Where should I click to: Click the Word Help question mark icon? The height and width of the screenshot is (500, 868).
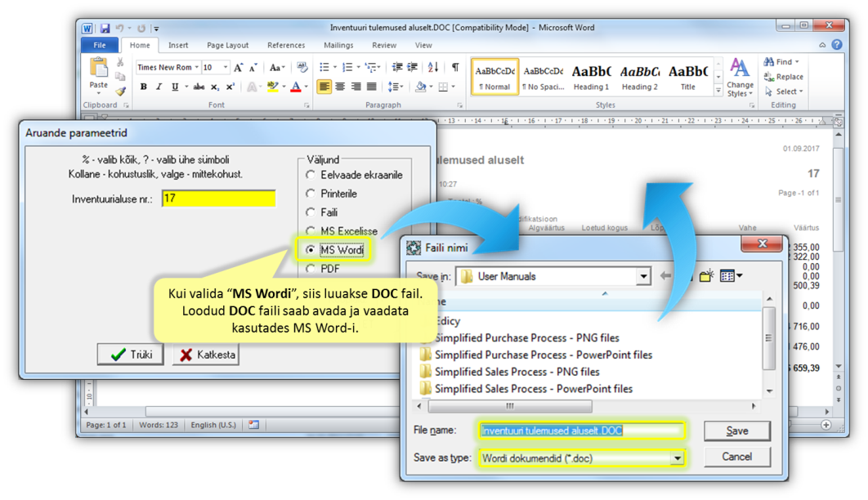pyautogui.click(x=837, y=45)
